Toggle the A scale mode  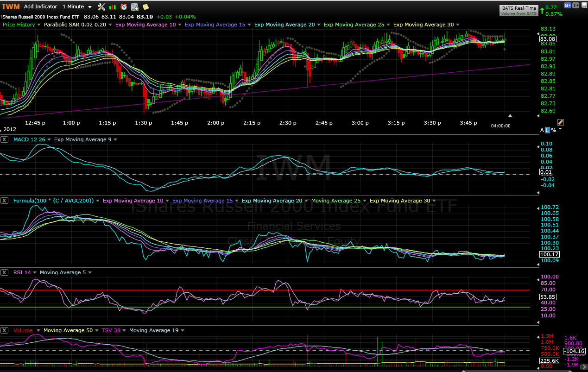(542, 130)
